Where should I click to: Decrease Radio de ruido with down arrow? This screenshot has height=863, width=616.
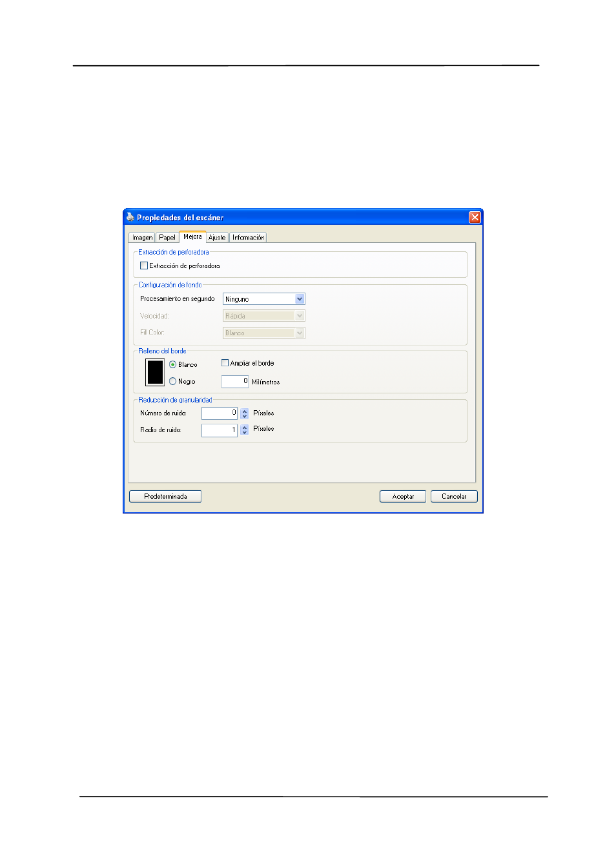tap(245, 433)
